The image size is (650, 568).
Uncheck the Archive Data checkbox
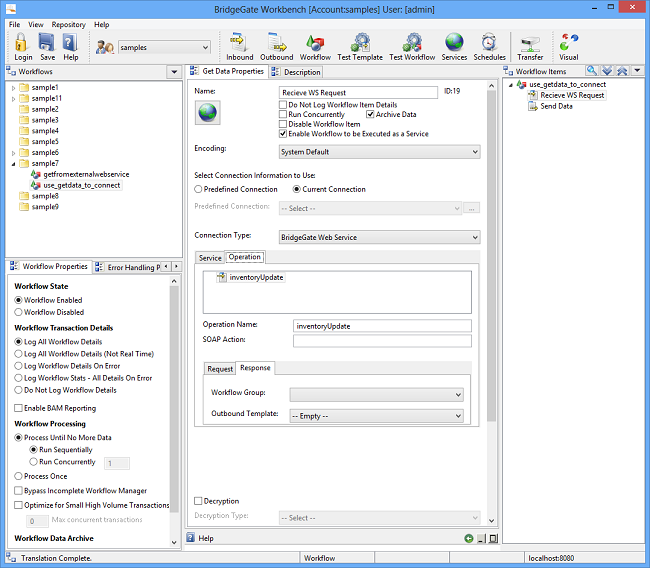(370, 115)
